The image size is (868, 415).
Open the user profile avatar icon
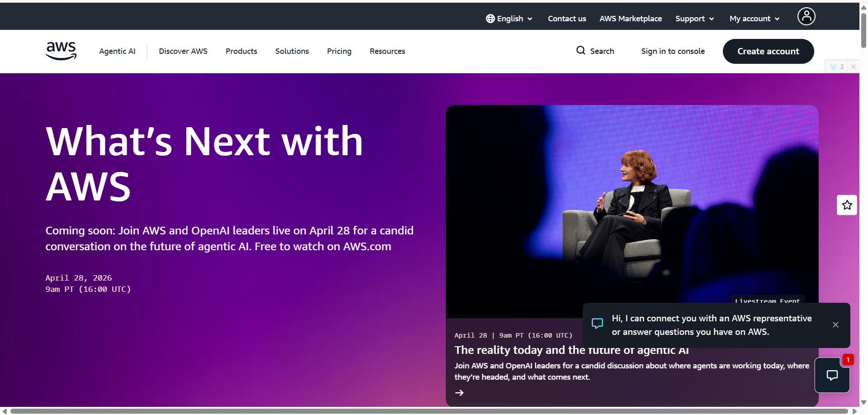[x=806, y=16]
